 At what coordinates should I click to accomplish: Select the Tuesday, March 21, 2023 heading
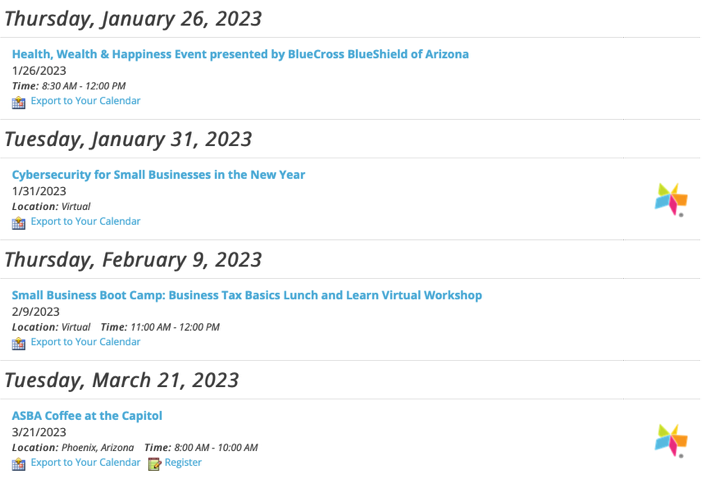[x=122, y=380]
